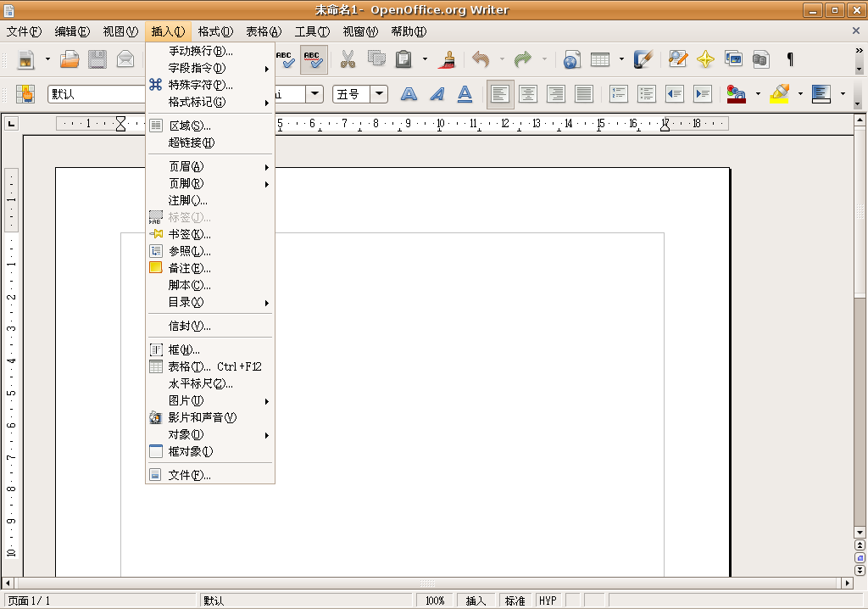Expand the 字段指令(D) submenu
The image size is (868, 609).
pyautogui.click(x=210, y=68)
